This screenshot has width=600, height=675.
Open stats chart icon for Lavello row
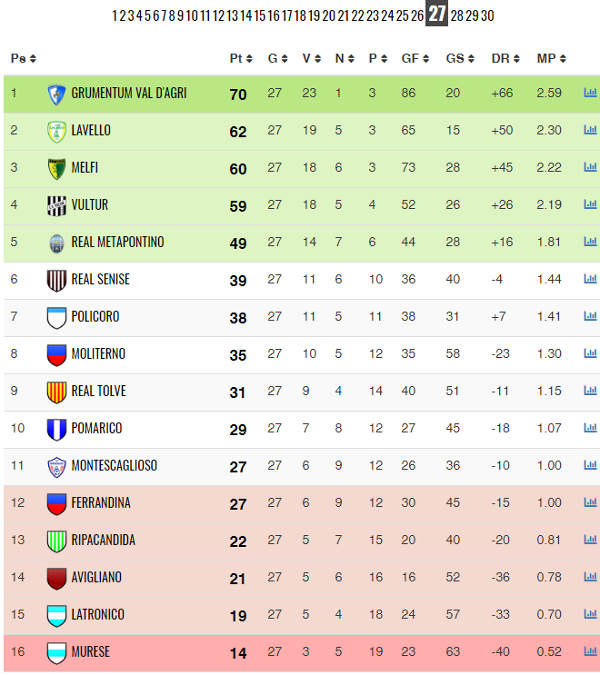coord(590,130)
